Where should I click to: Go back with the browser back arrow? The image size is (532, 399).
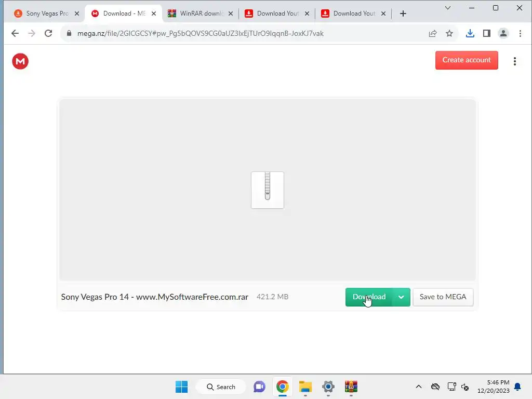pyautogui.click(x=15, y=33)
